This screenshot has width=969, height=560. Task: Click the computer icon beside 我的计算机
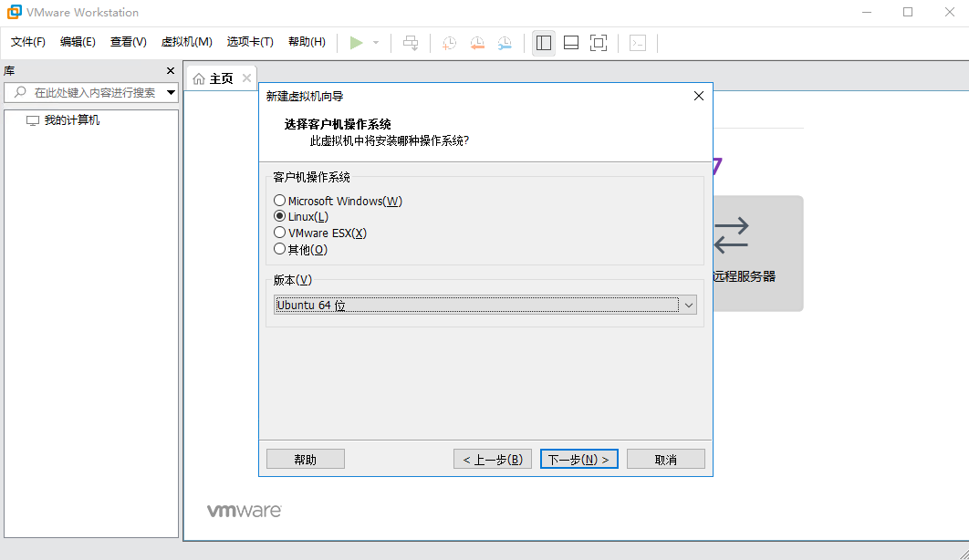tap(33, 120)
